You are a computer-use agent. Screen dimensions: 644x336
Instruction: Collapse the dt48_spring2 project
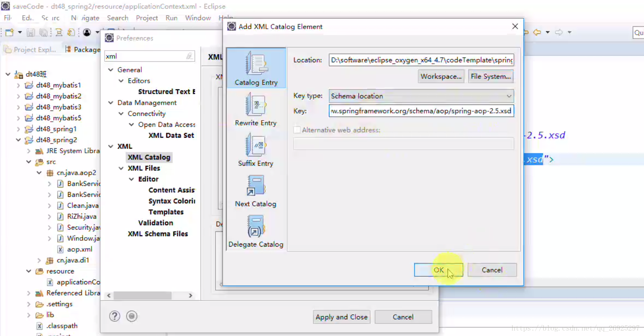[18, 140]
